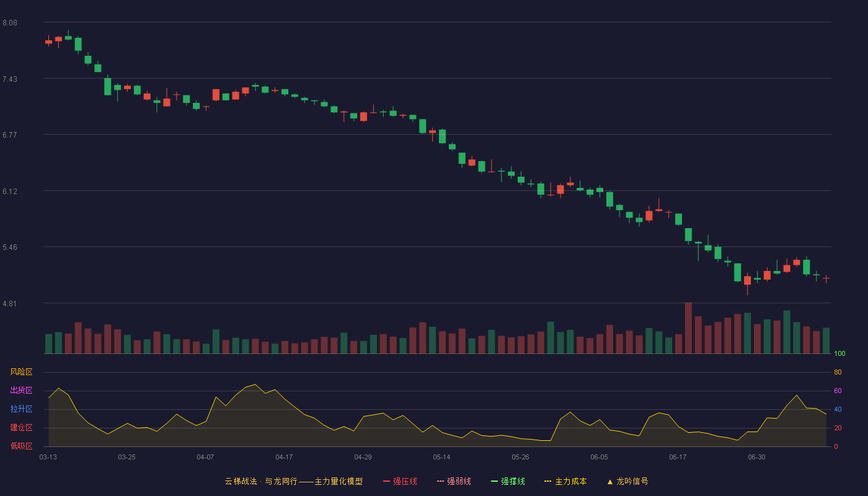Select the 出货区 zone label

click(22, 391)
